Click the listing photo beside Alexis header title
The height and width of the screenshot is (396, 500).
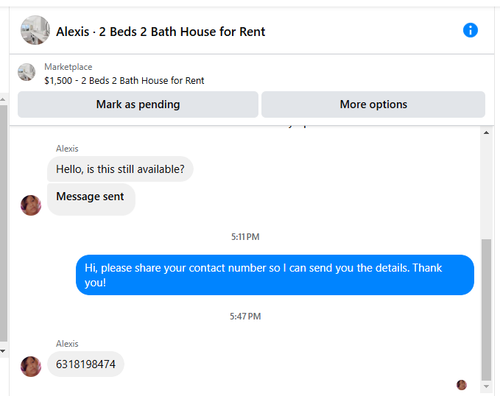pos(35,30)
